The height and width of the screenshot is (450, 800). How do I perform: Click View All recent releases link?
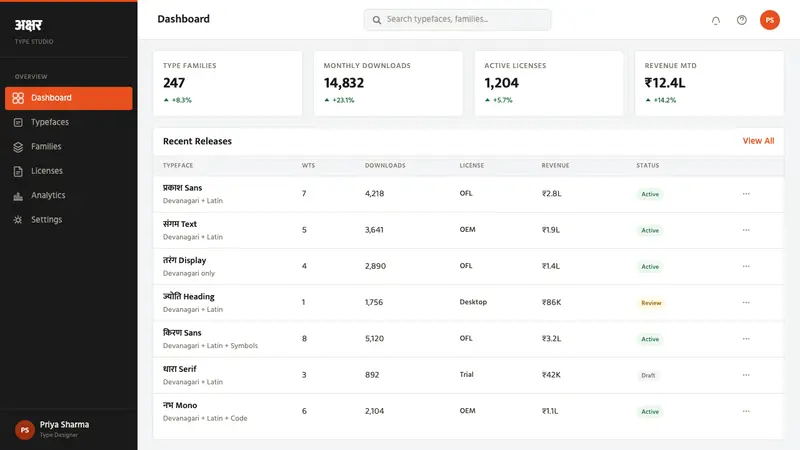pos(758,141)
